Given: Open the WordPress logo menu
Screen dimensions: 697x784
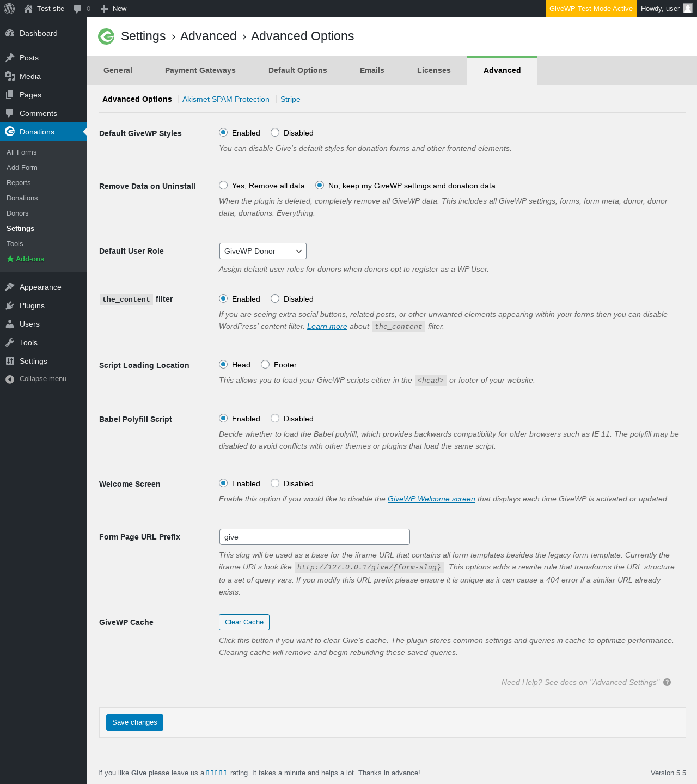Looking at the screenshot, I should (x=9, y=9).
